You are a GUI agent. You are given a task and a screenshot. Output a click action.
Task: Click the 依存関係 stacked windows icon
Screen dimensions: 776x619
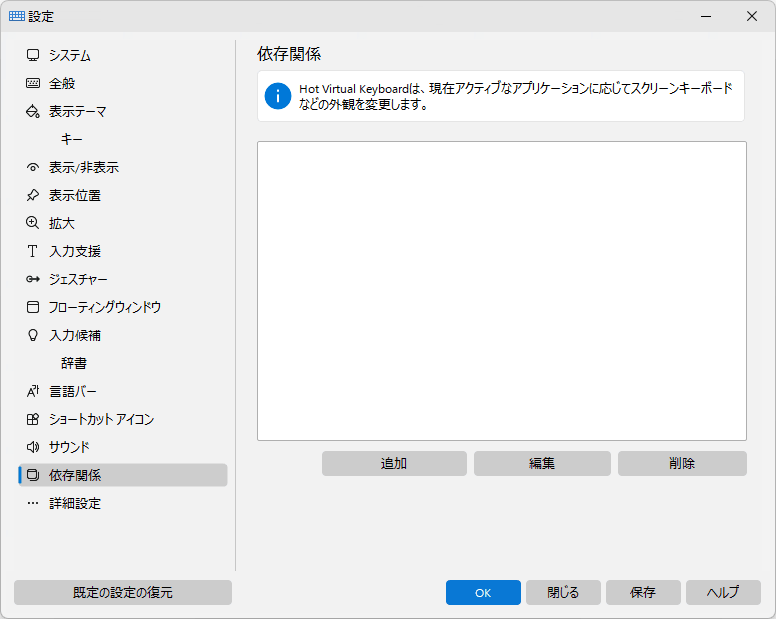(33, 475)
